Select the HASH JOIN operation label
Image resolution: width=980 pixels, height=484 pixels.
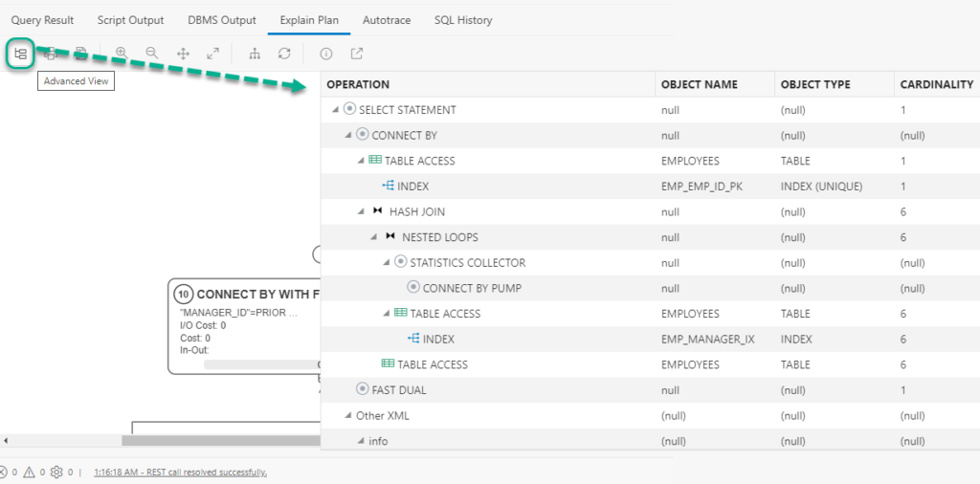(417, 211)
